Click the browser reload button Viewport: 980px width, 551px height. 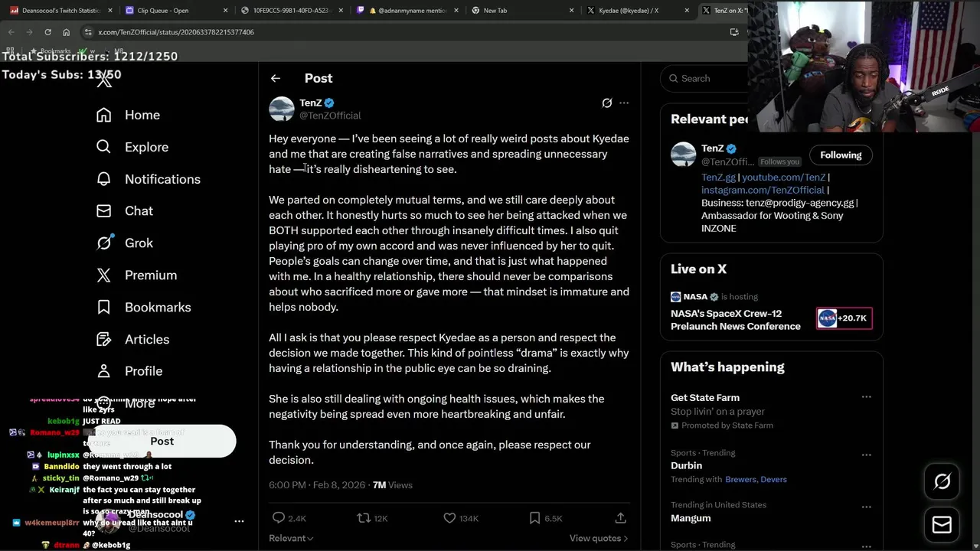[x=47, y=32]
